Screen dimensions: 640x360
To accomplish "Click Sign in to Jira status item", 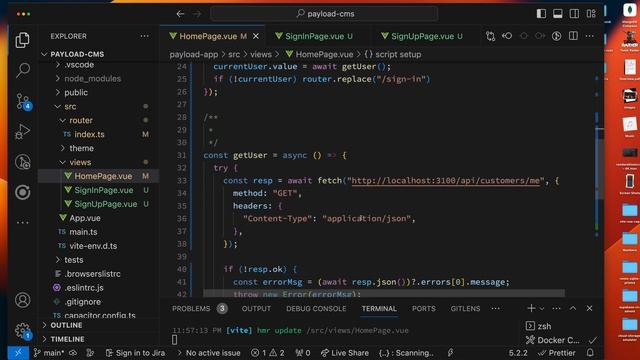I will (136, 353).
